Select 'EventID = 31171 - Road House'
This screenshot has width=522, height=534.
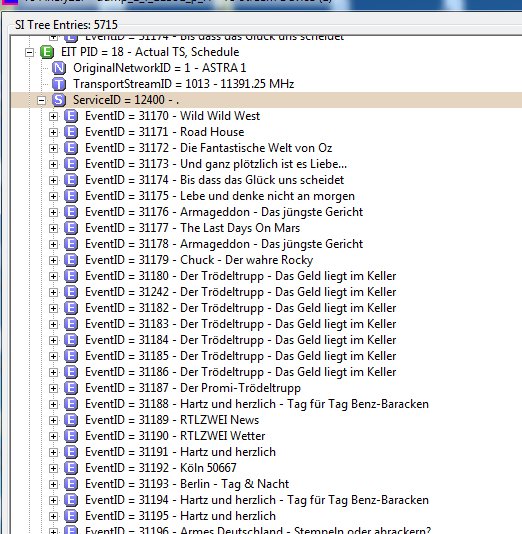165,132
